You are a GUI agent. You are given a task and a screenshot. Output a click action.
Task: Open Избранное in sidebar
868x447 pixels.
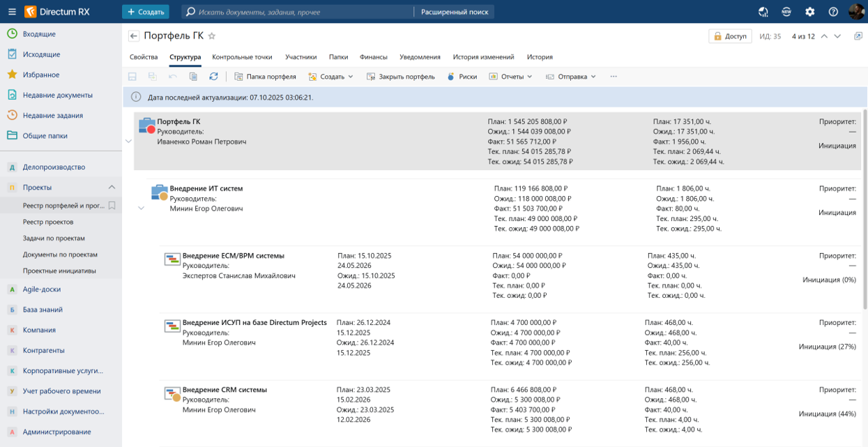[61, 75]
